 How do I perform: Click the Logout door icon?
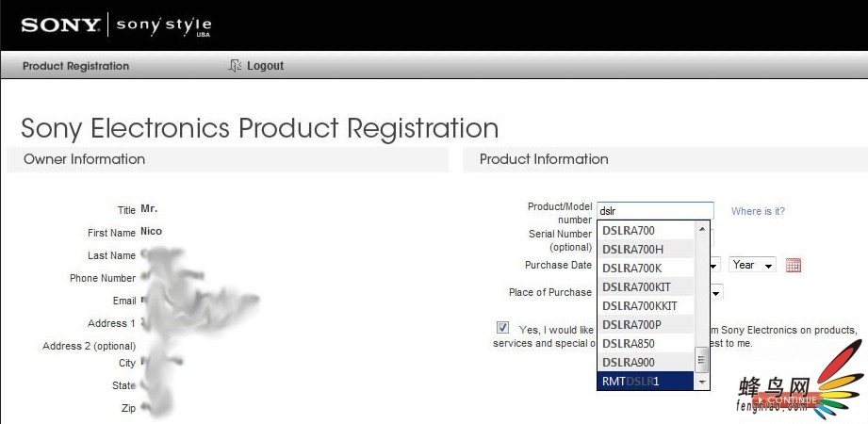[235, 66]
